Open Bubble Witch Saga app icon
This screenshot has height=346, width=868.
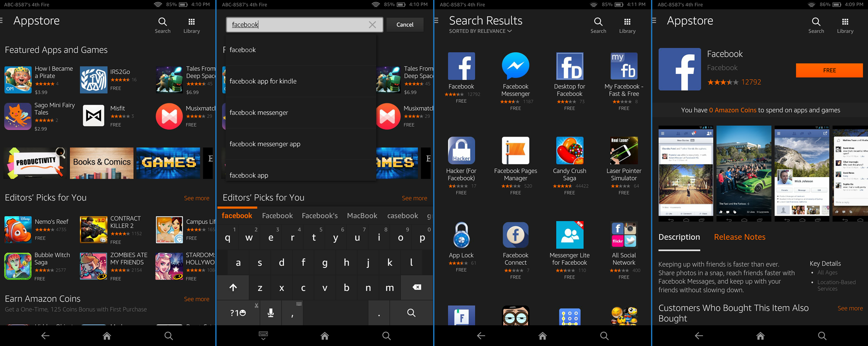pos(18,266)
